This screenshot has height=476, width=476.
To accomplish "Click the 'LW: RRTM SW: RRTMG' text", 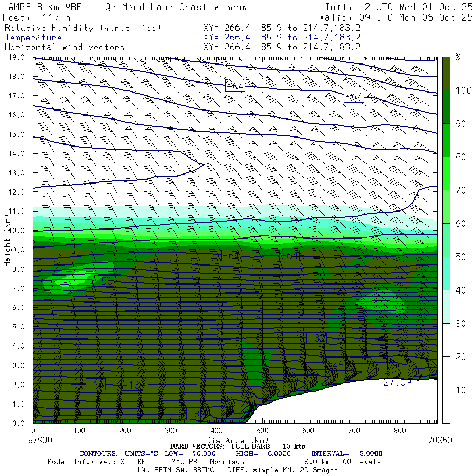I will click(176, 470).
